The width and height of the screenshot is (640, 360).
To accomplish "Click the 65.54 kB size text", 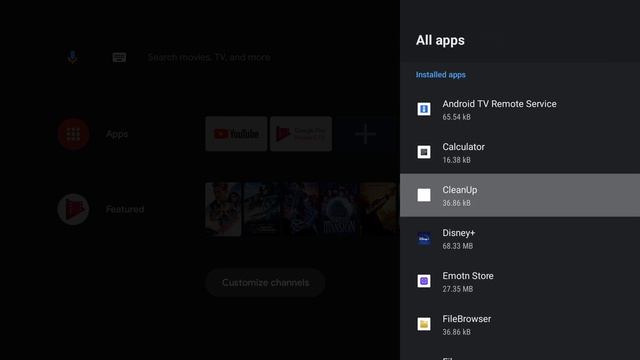I will pos(456,117).
